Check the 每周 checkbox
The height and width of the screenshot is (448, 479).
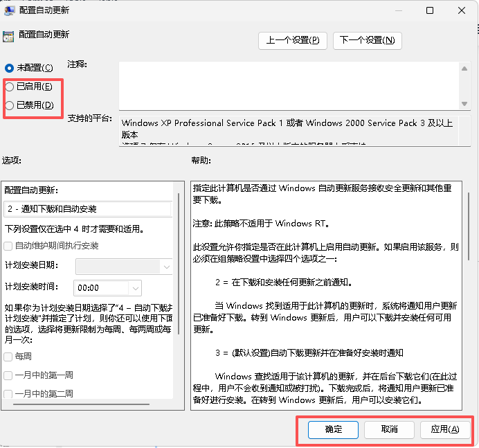pyautogui.click(x=8, y=357)
